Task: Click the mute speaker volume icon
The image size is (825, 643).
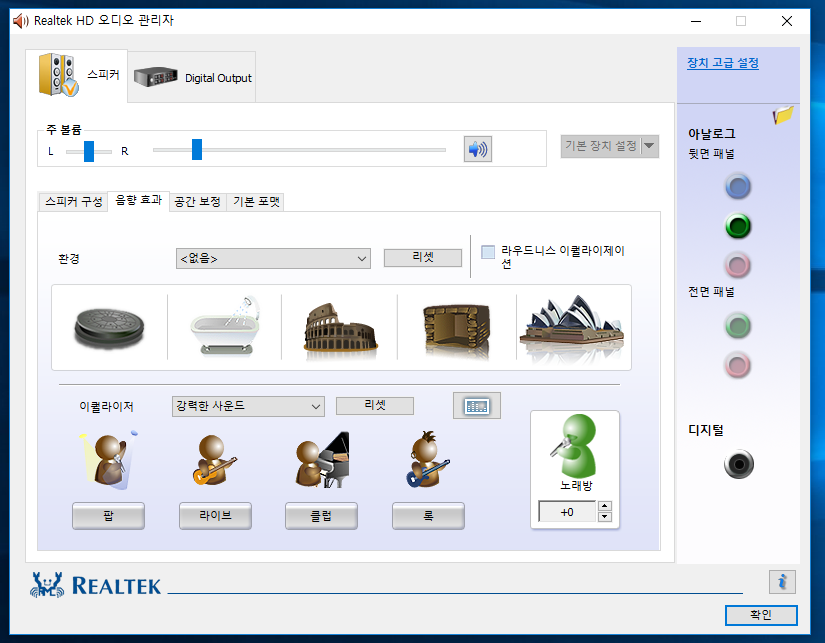Action: pyautogui.click(x=478, y=149)
